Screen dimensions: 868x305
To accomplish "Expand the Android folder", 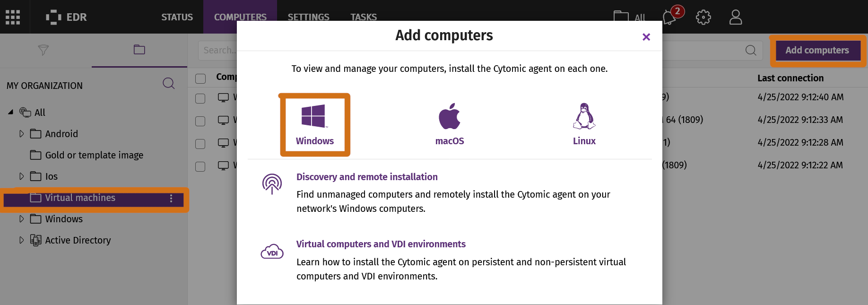I will pos(21,134).
